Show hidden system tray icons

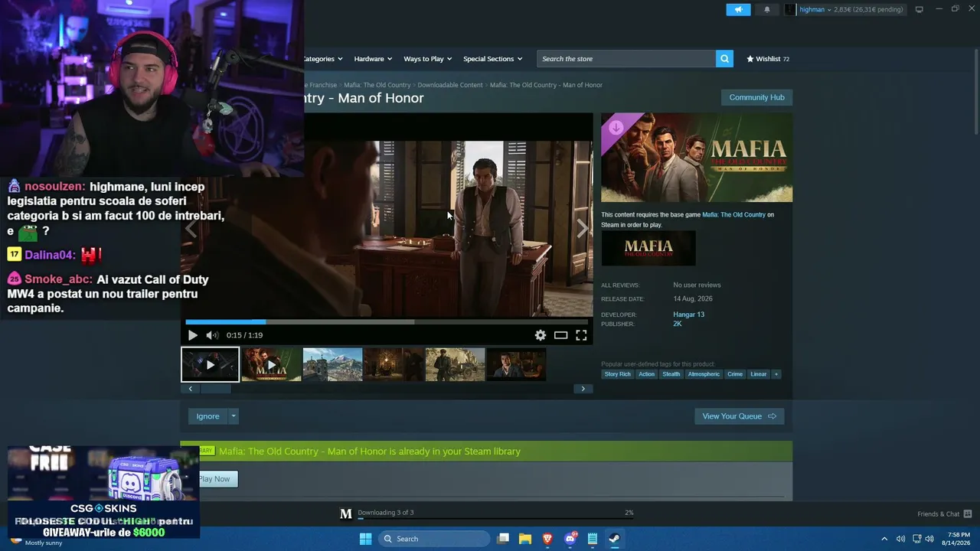[884, 539]
